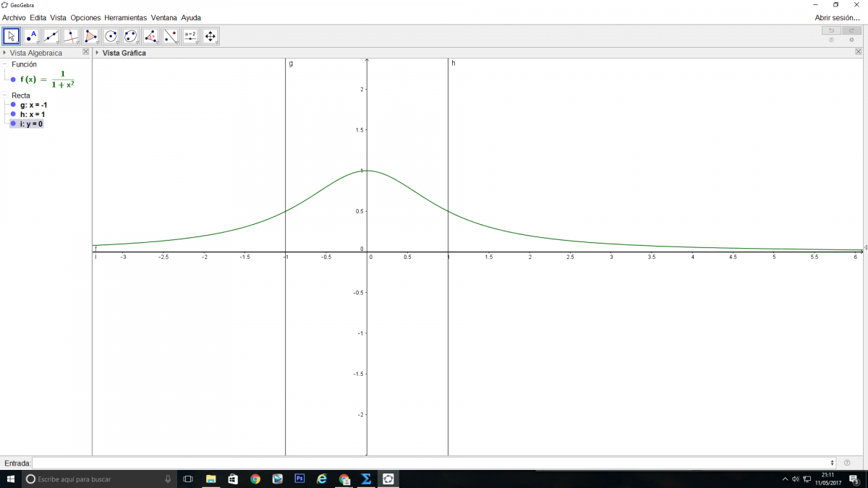Choose the Line through two points tool
This screenshot has height=488, width=868.
[51, 36]
